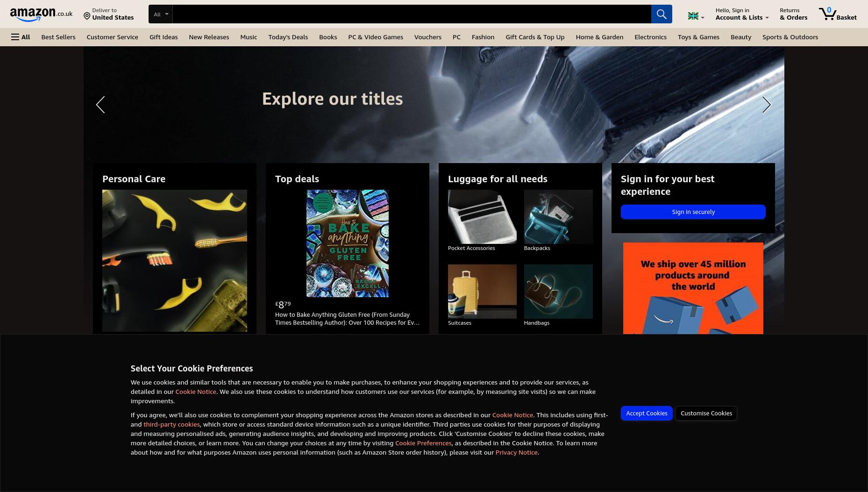Viewport: 868px width, 492px height.
Task: Click the Sign in securely button
Action: [x=693, y=212]
